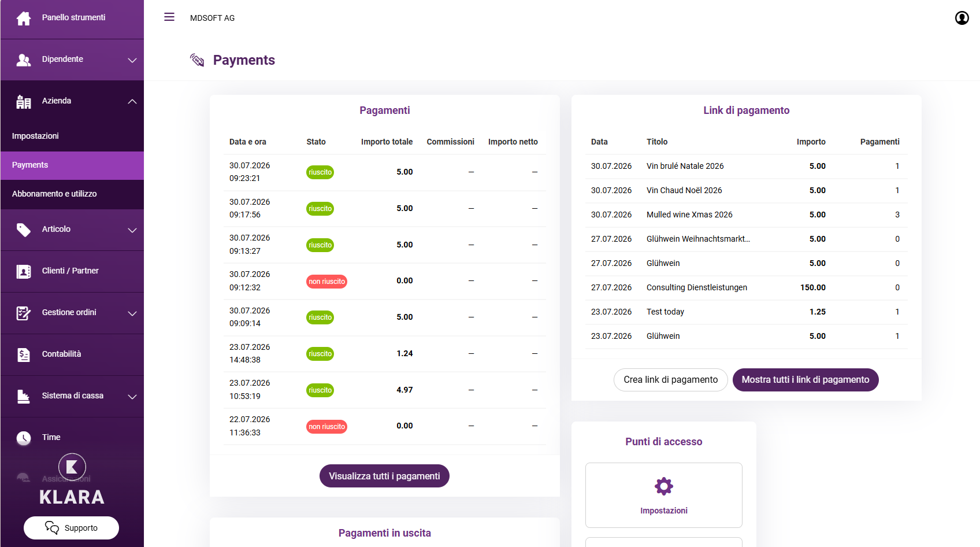
Task: Click the MDSOFT AG company name
Action: tap(212, 18)
